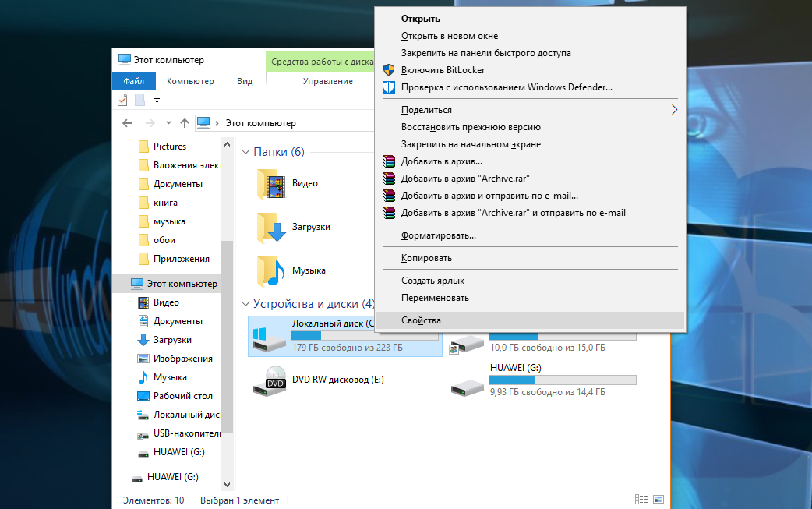Open the recent locations dropdown arrow
812x509 pixels.
[x=168, y=123]
